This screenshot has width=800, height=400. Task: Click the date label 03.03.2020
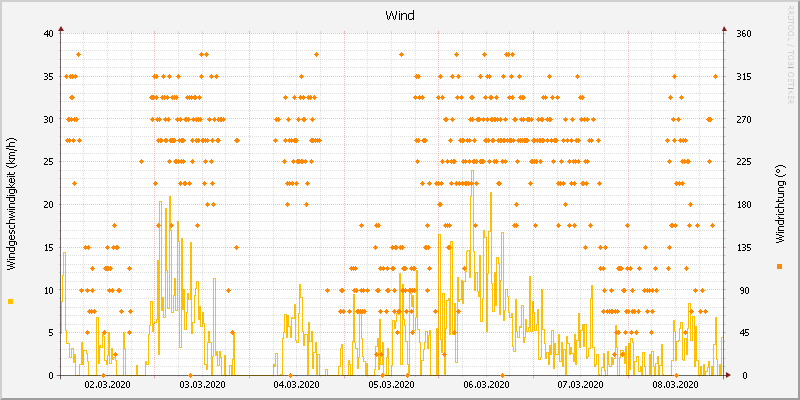click(x=203, y=384)
